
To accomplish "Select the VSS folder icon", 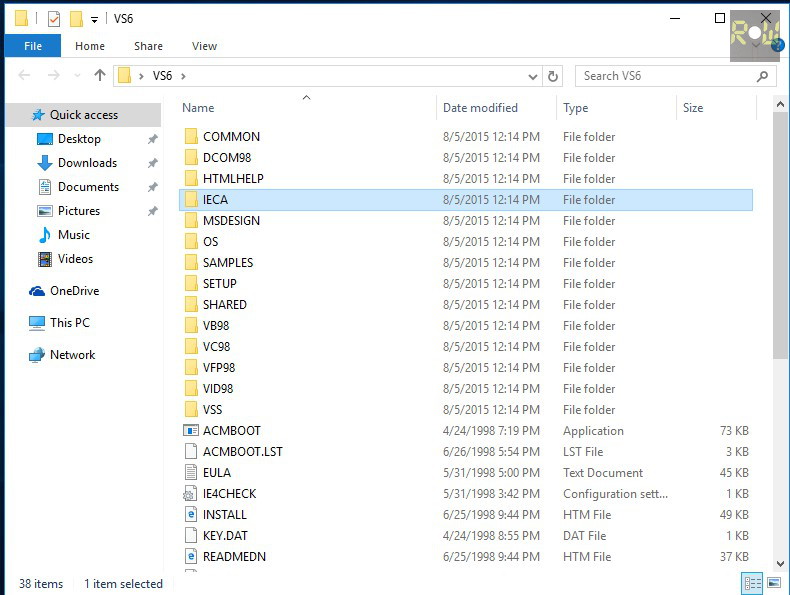I will pyautogui.click(x=191, y=410).
